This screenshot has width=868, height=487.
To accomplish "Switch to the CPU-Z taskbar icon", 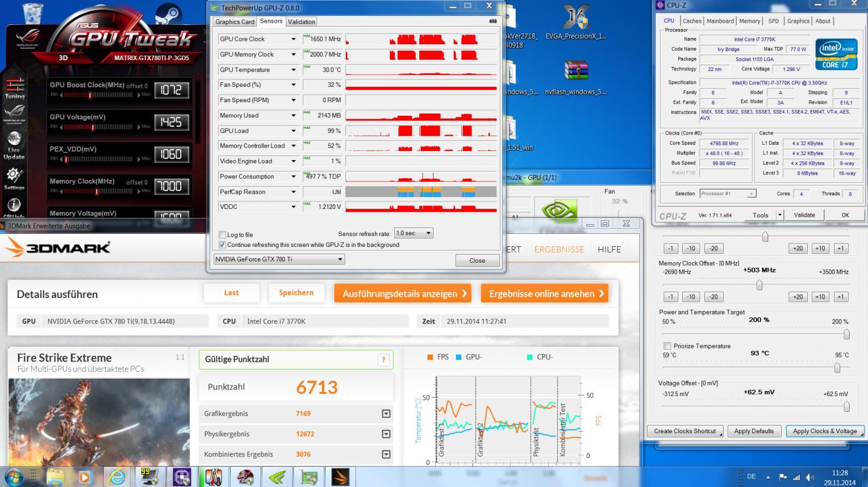I will click(x=182, y=477).
